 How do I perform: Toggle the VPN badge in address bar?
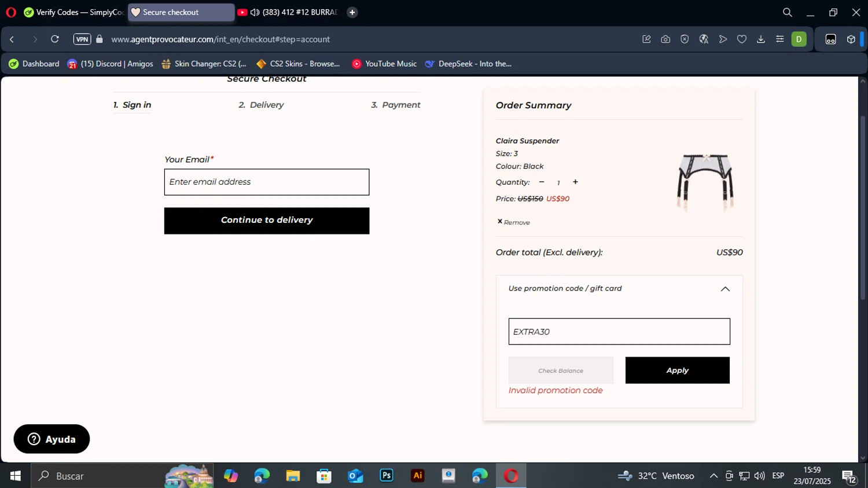[x=82, y=39]
